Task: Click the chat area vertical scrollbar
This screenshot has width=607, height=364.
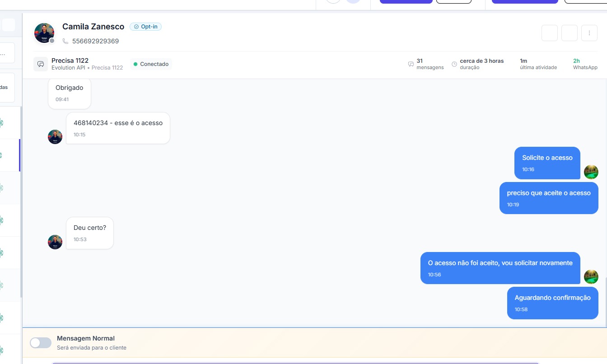Action: pos(605,300)
